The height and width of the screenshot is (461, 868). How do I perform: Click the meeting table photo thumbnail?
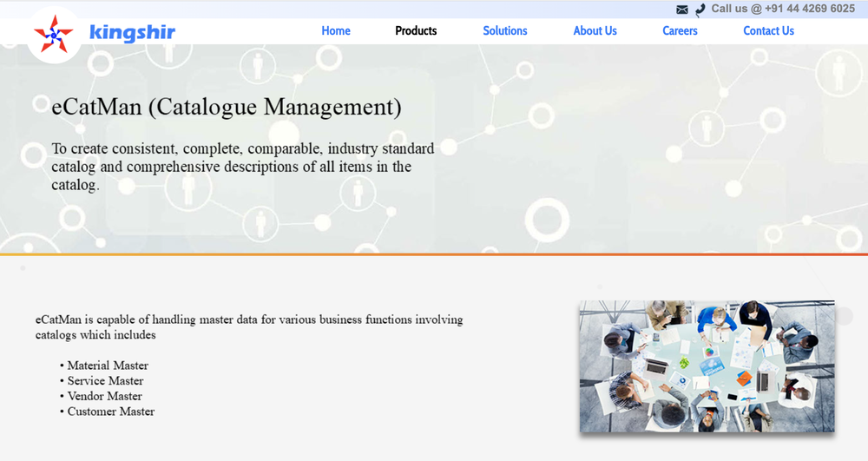[707, 366]
